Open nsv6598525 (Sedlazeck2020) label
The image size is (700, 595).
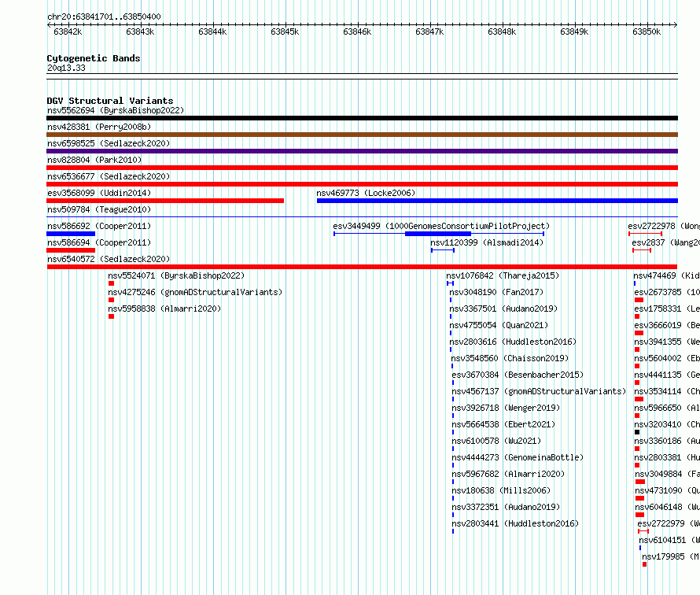click(109, 143)
